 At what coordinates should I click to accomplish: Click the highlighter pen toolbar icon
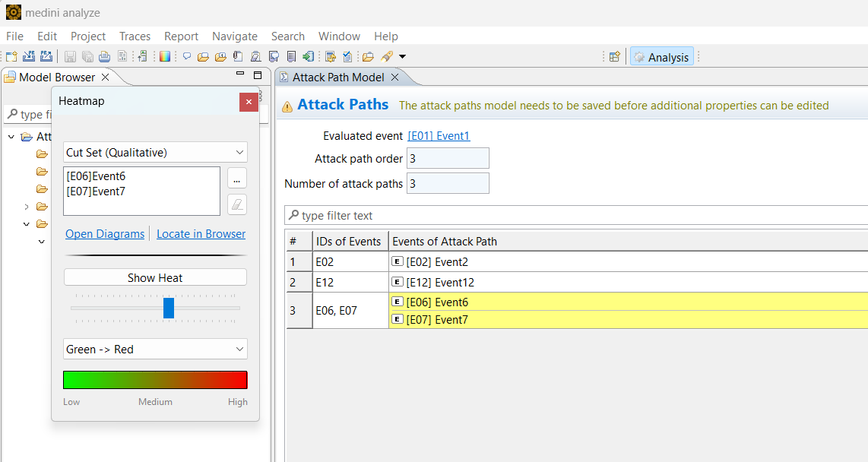[x=387, y=56]
